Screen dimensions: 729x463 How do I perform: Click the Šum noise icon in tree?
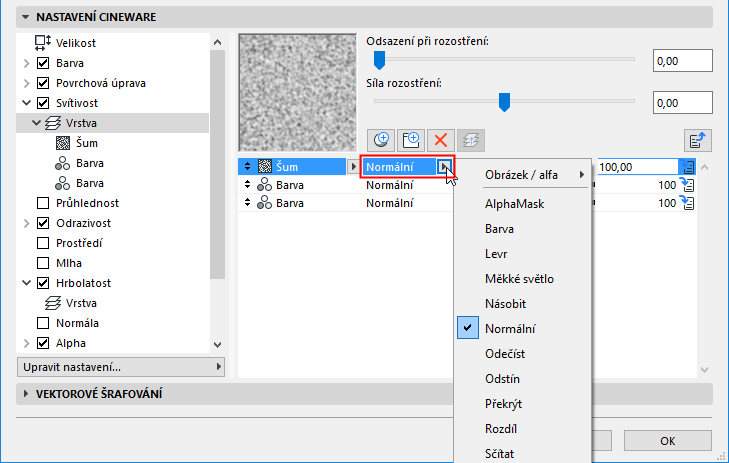[63, 143]
